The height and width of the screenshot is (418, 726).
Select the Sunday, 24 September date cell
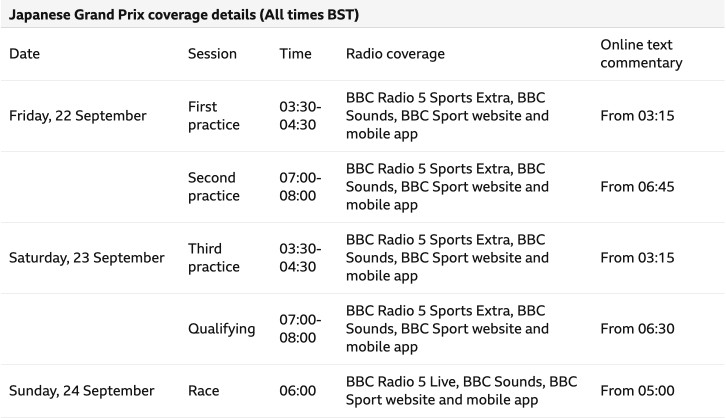pos(81,391)
